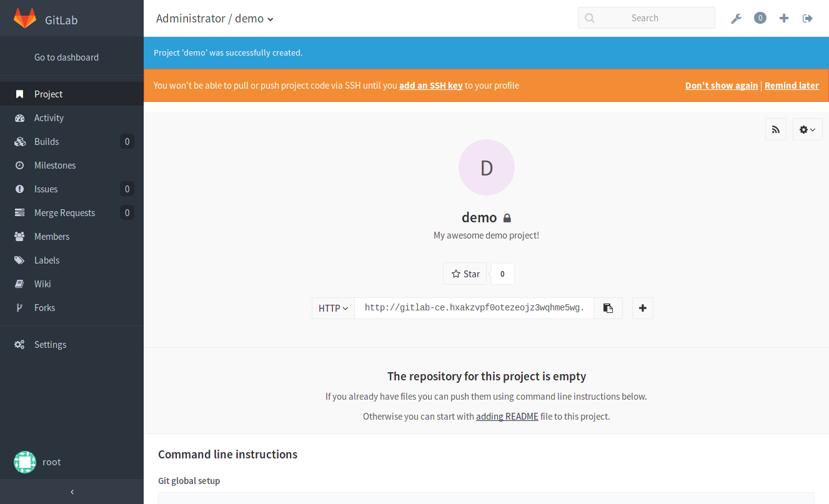Viewport: 829px width, 504px height.
Task: Open the HTTP protocol dropdown
Action: (333, 308)
